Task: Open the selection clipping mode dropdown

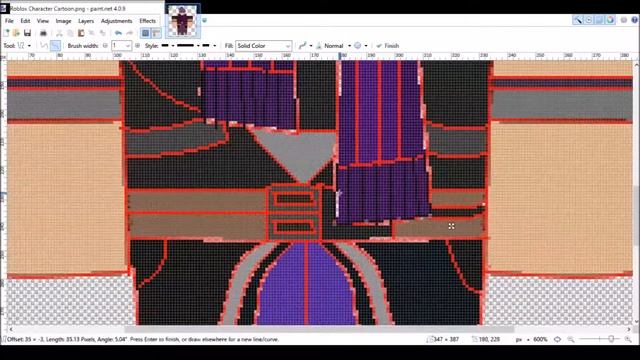Action: coord(361,46)
